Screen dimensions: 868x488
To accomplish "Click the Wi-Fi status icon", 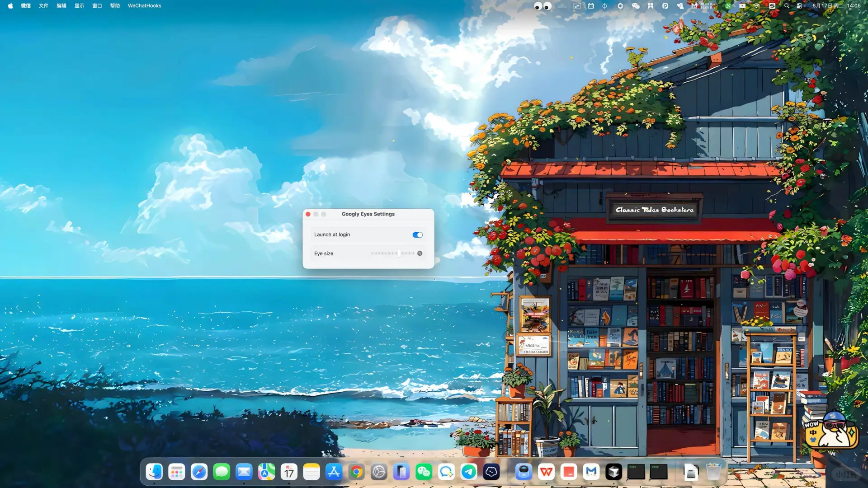I will (x=756, y=6).
